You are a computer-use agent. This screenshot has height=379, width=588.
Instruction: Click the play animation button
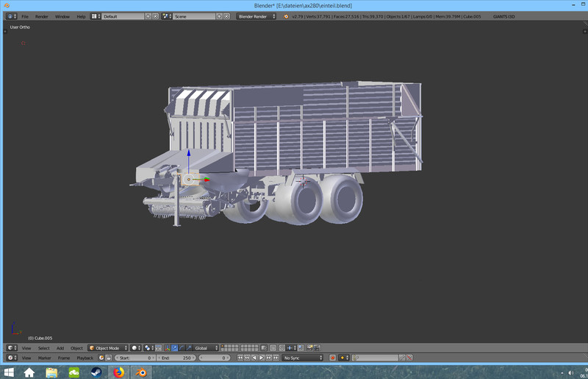click(x=261, y=358)
